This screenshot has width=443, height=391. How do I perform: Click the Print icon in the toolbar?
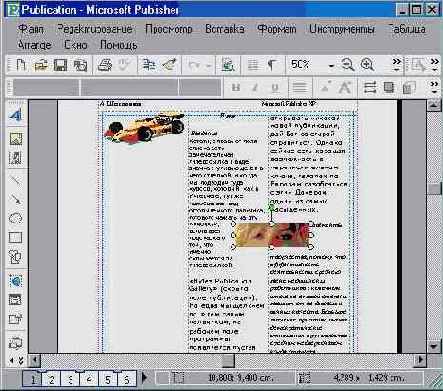coord(104,65)
